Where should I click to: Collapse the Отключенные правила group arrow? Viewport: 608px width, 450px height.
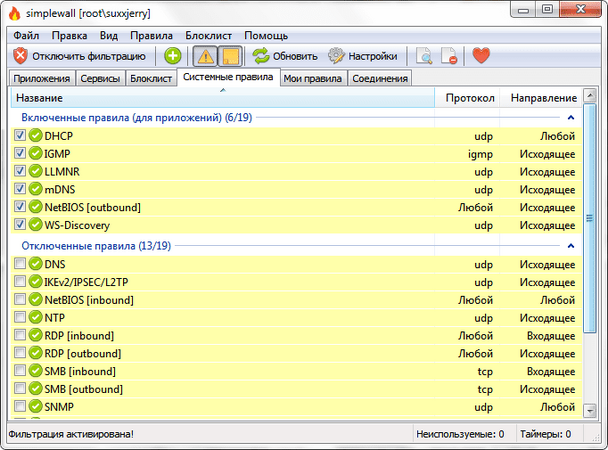click(x=570, y=246)
